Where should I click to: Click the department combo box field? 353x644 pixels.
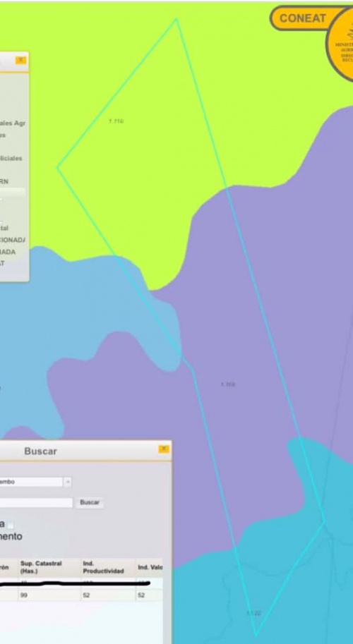pyautogui.click(x=32, y=482)
